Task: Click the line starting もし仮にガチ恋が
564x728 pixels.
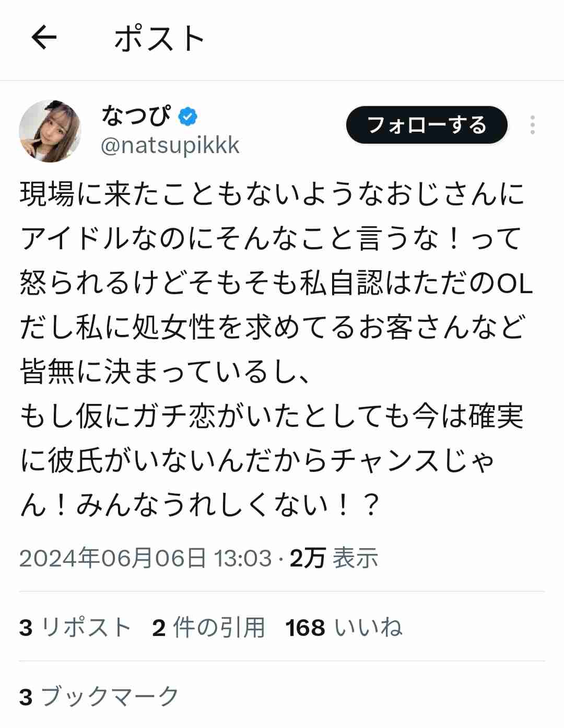Action: click(x=272, y=417)
